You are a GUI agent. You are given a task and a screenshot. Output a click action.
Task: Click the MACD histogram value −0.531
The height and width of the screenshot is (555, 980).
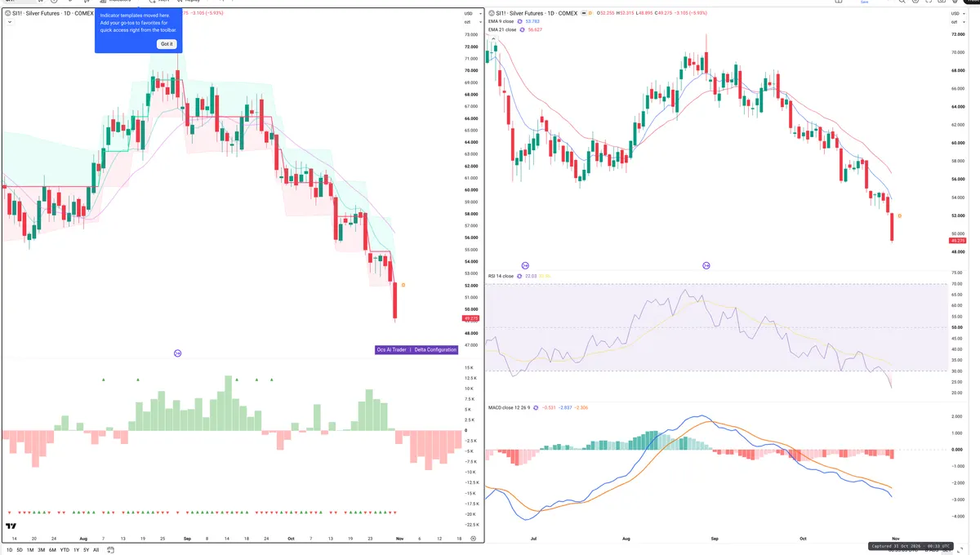(550, 406)
